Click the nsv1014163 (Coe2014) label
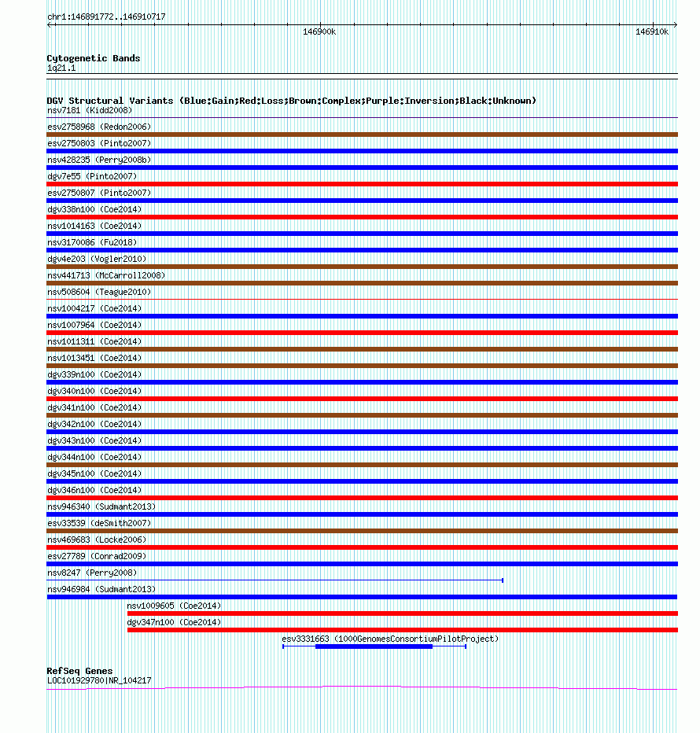Viewport: 700px width, 733px height. [94, 226]
